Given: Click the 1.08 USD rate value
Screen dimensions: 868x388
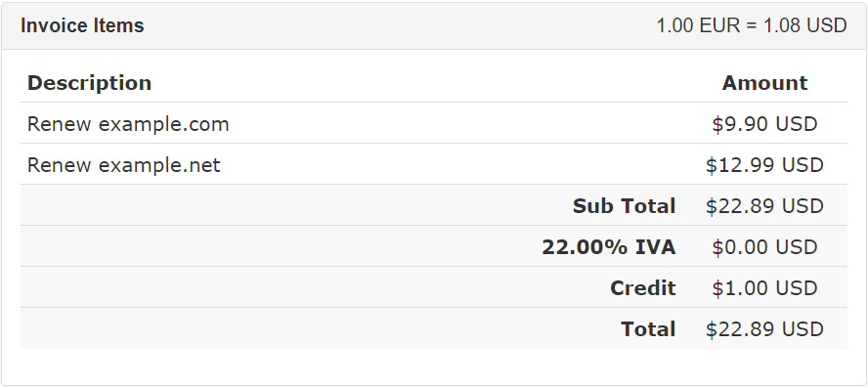Looking at the screenshot, I should 805,25.
